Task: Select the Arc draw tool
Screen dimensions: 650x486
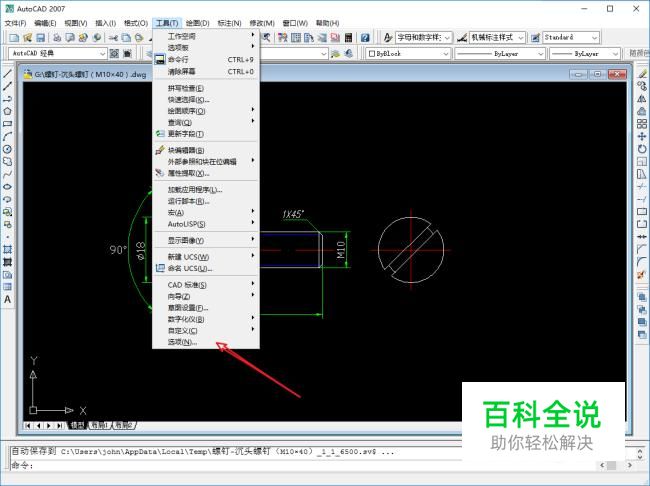Action: [x=7, y=136]
